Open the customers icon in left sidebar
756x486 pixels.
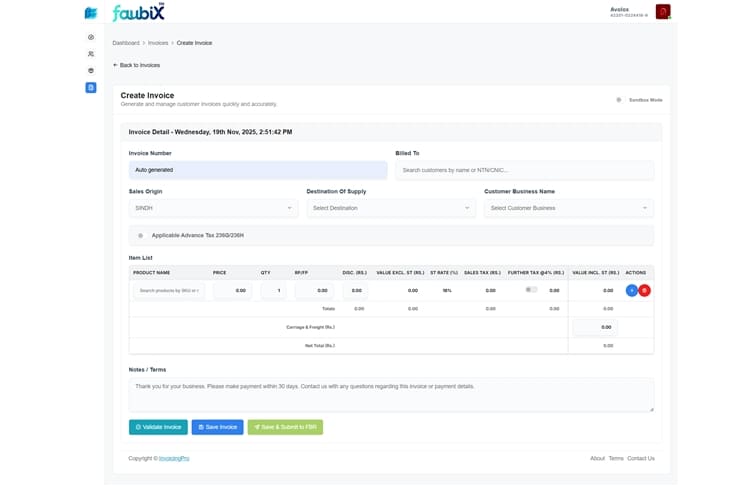[91, 54]
